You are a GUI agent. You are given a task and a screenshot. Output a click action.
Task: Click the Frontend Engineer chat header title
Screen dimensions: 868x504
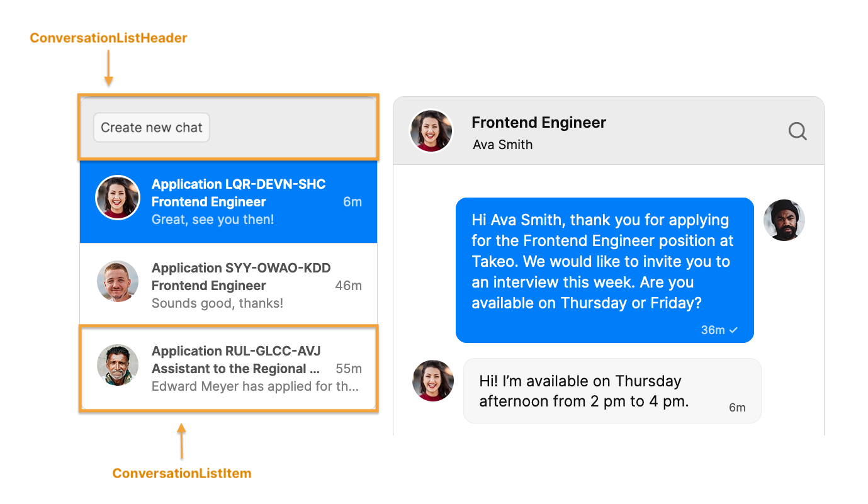tap(538, 122)
